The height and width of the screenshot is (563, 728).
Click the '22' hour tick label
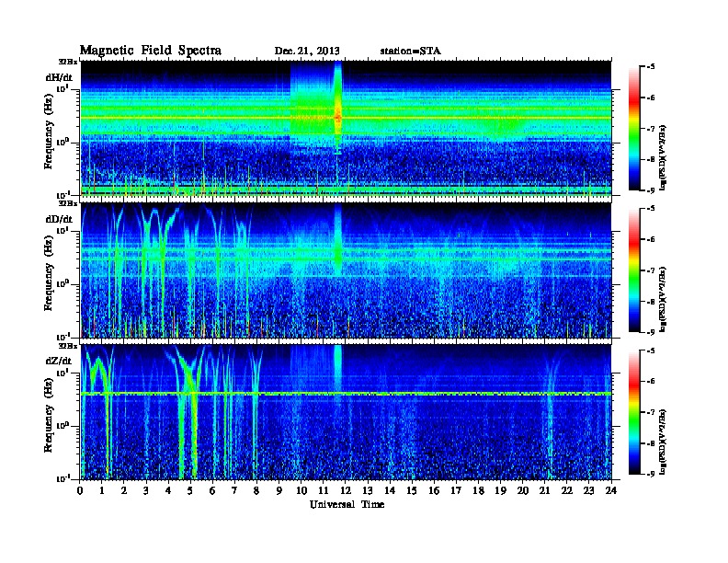(x=567, y=490)
